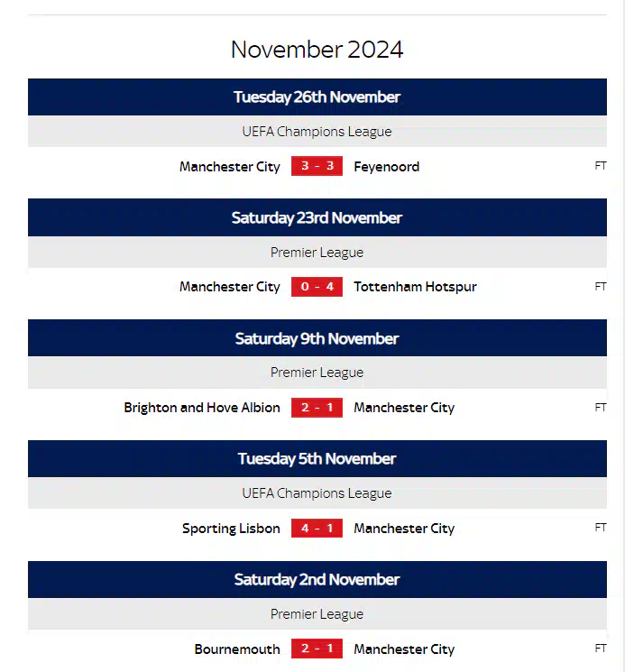
Task: Click the Feyenoord team name
Action: pyautogui.click(x=386, y=167)
